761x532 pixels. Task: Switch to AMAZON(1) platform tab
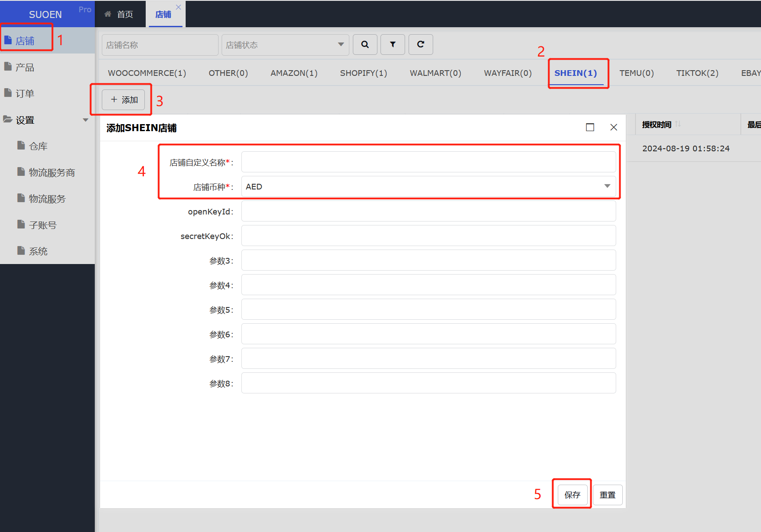click(x=294, y=73)
